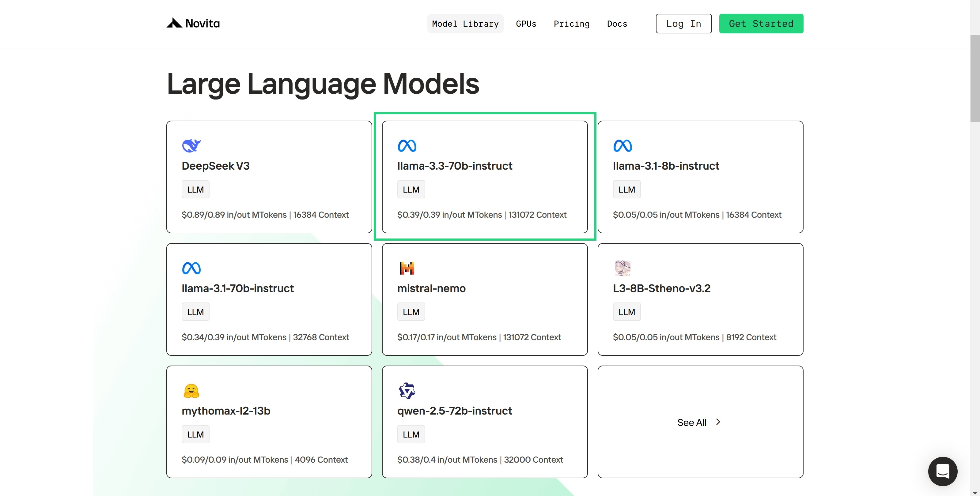
Task: Click the Novita logo
Action: (x=193, y=24)
